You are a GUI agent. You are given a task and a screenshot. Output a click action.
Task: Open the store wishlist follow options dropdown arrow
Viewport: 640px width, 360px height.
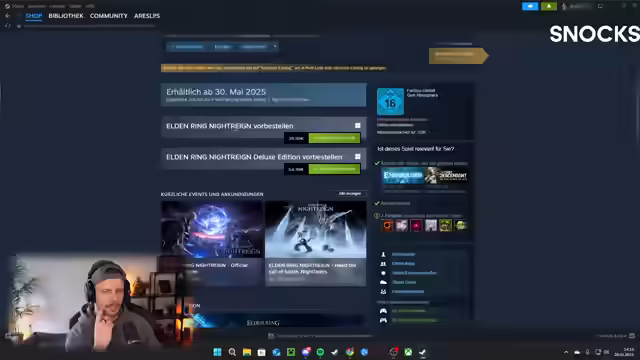(x=275, y=47)
